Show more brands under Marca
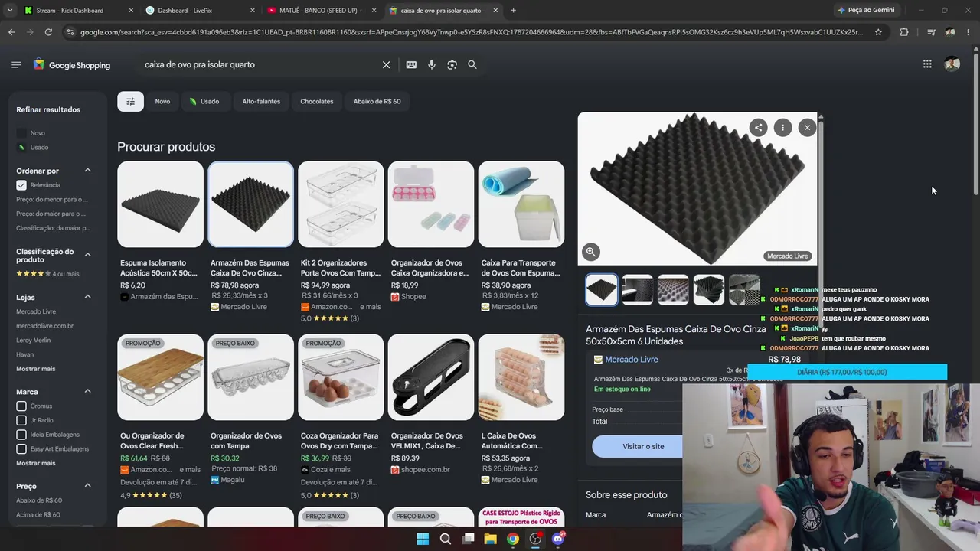 tap(36, 463)
